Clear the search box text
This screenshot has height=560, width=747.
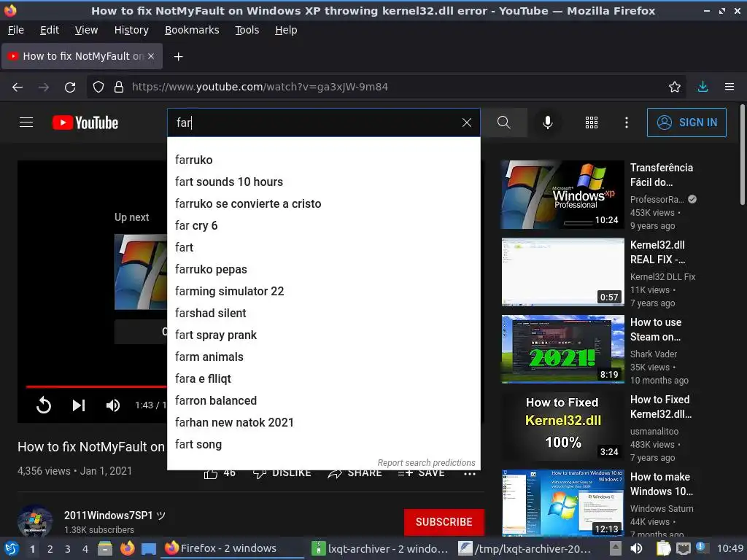pyautogui.click(x=466, y=122)
